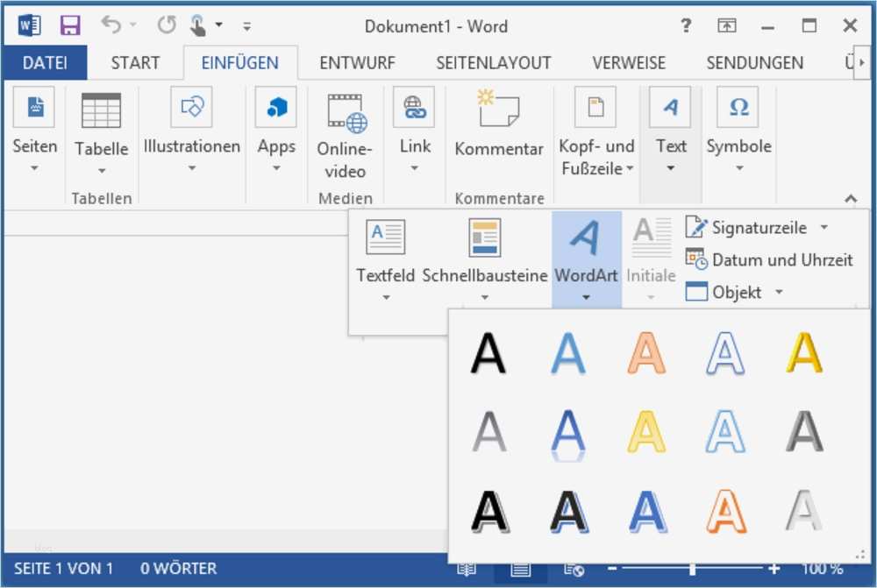Open the ENTWURF tab

358,62
